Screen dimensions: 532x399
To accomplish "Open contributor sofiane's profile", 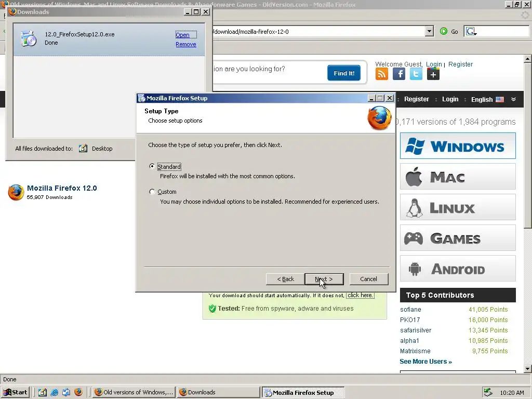I will click(x=410, y=310).
